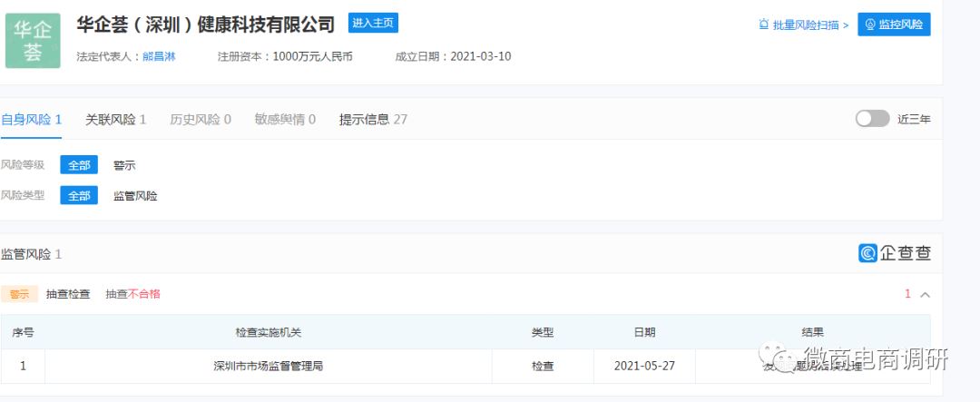Switch to 敏感舆情 tab
Screen dimensions: 980x402
285,120
